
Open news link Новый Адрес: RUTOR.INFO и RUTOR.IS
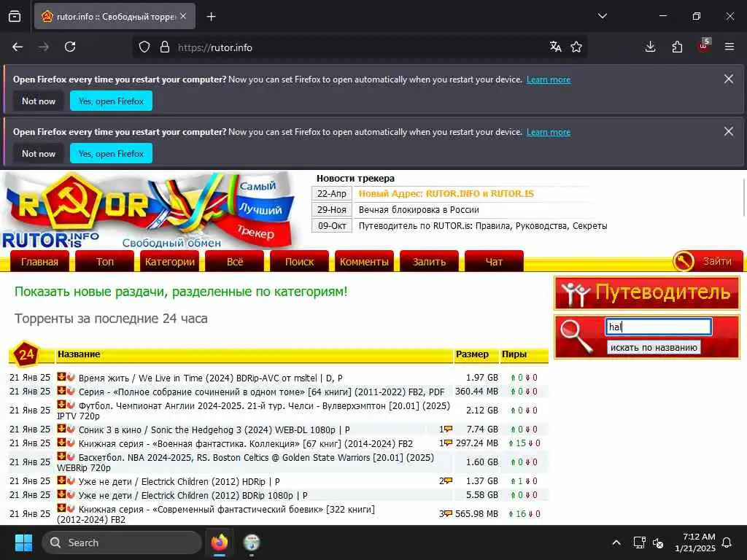(x=446, y=193)
